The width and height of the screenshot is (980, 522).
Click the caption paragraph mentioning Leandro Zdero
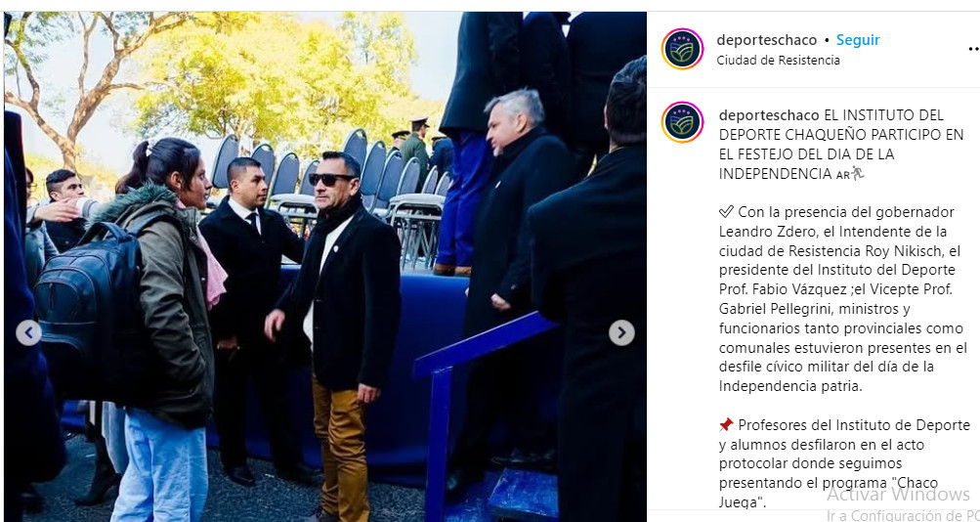[x=842, y=299]
